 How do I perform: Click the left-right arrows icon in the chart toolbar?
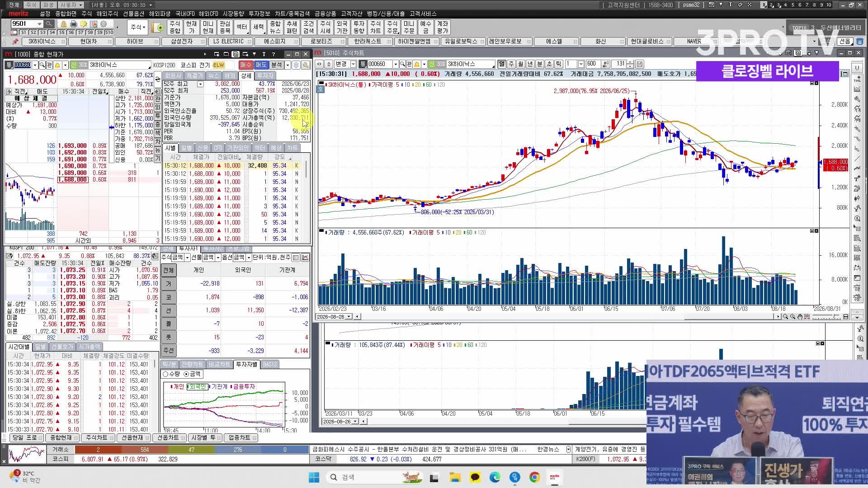(x=319, y=64)
